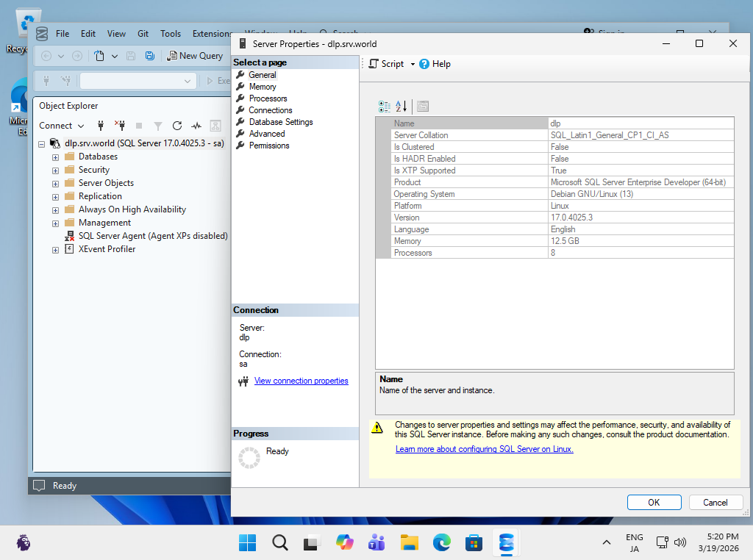Expand the Management folder

tap(56, 223)
